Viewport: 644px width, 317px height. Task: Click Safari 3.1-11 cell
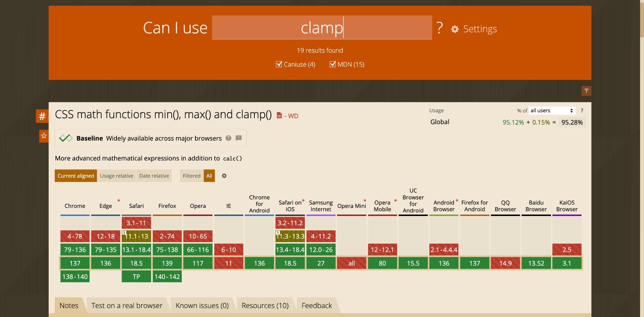(136, 223)
